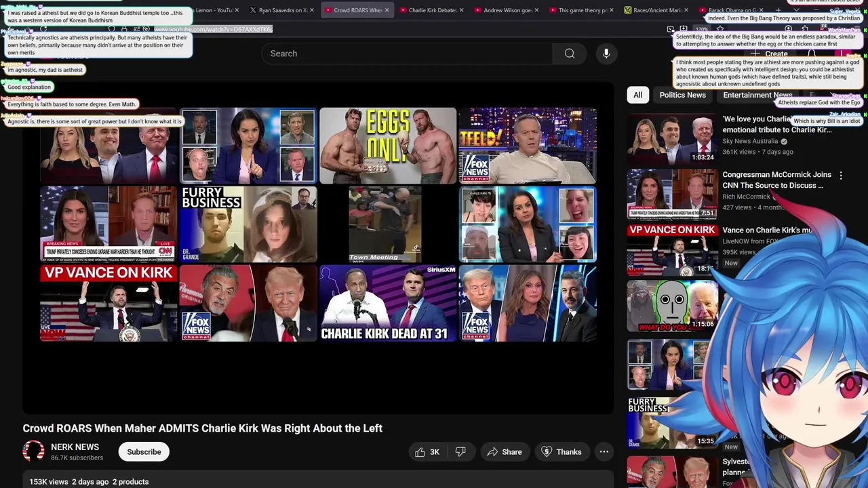This screenshot has width=868, height=488.
Task: Like the video showing 3K likes
Action: [427, 452]
